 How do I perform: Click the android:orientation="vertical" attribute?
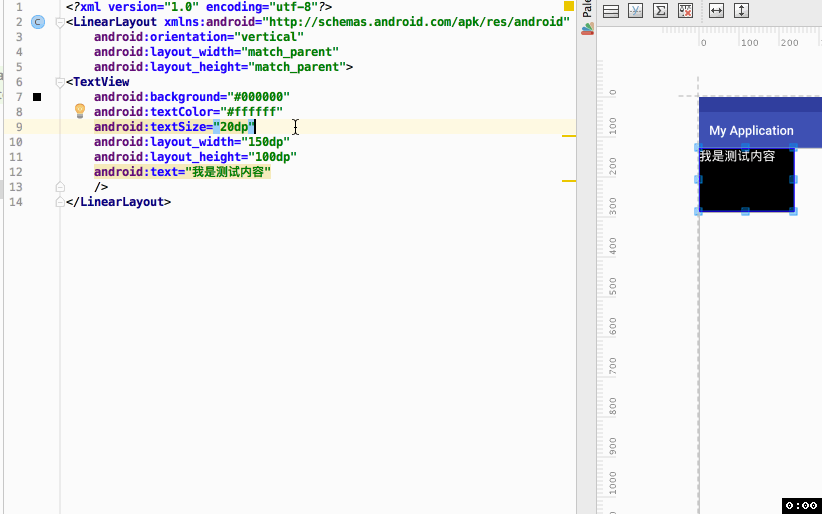pos(199,37)
